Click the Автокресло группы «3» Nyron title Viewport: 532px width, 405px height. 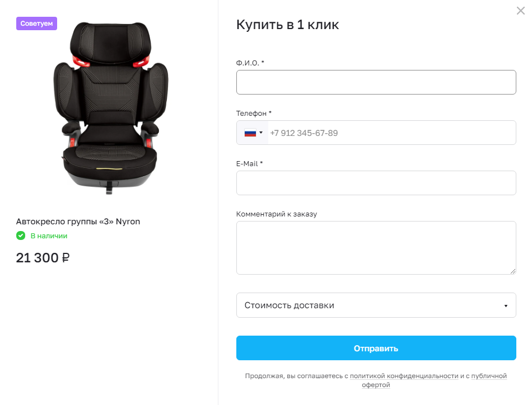78,222
